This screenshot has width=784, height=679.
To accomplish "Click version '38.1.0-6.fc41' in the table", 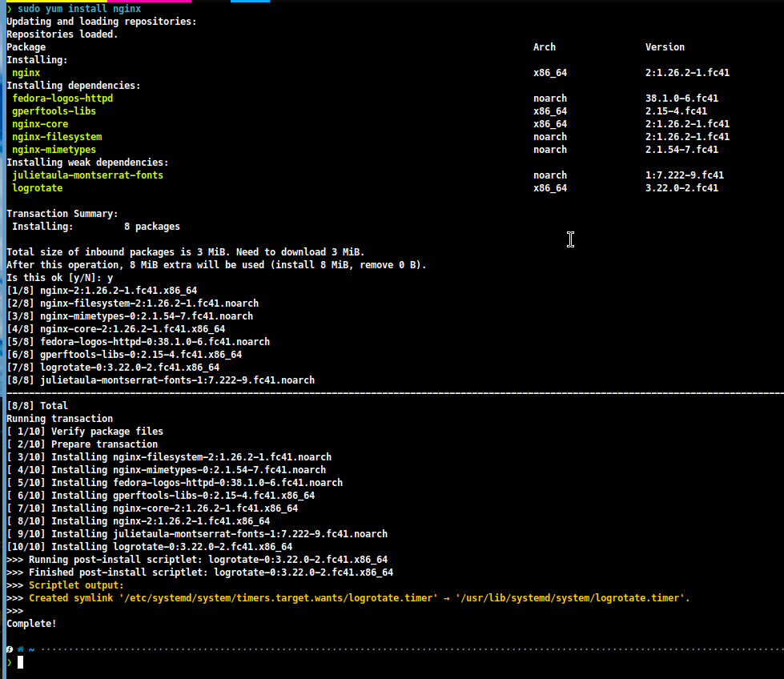I will coord(681,98).
